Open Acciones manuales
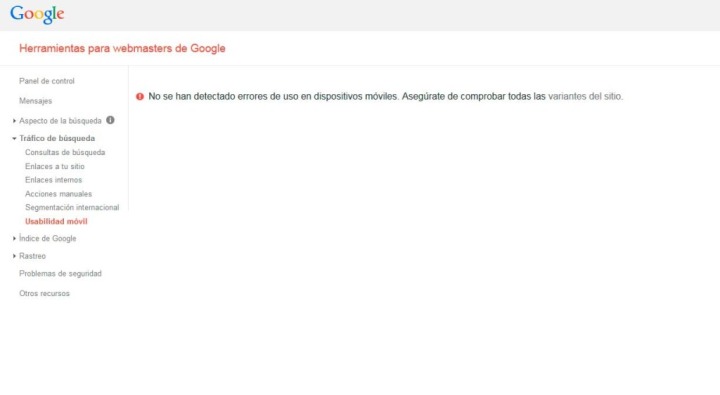 (58, 194)
